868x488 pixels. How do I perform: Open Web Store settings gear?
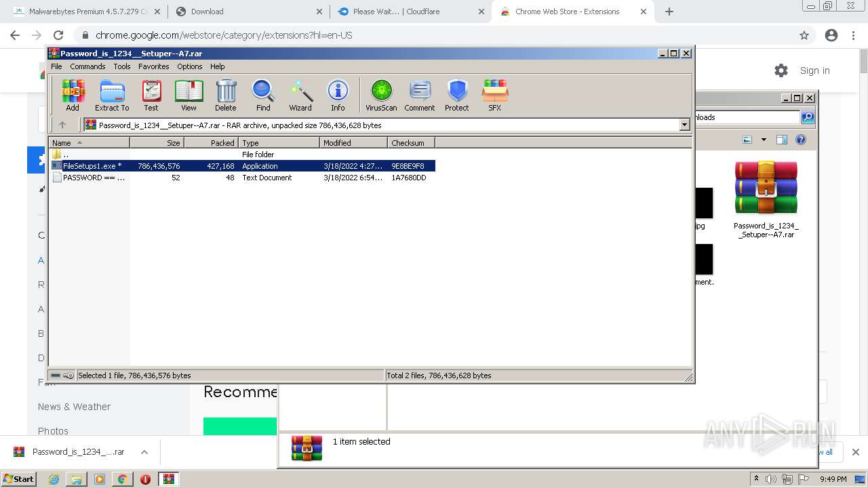point(781,70)
